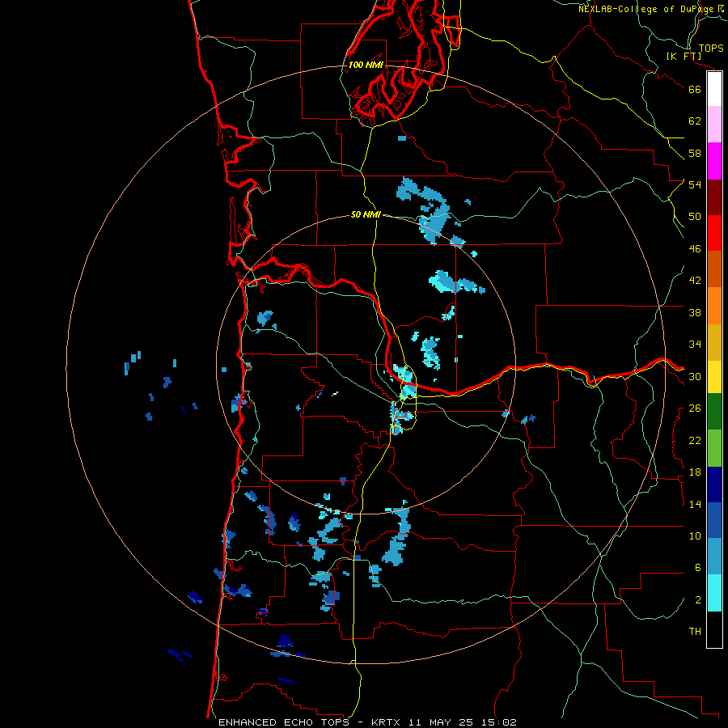Click the 11 MAY 25 date text

(441, 722)
